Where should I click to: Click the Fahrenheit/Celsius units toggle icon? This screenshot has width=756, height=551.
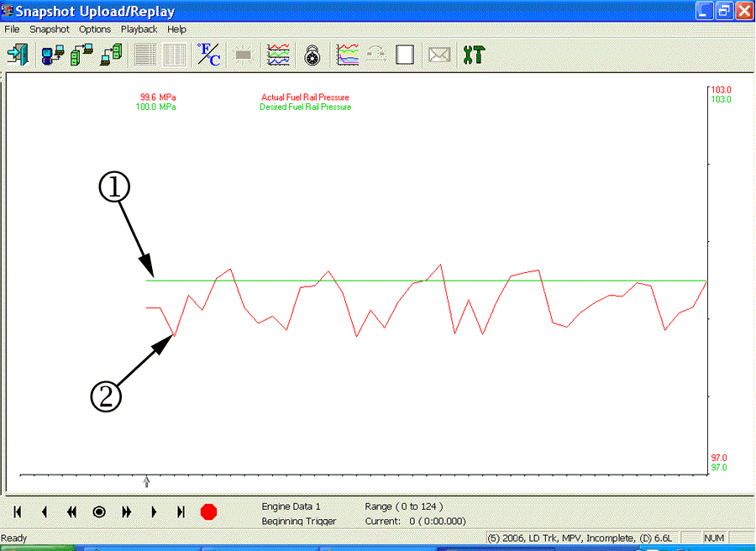(x=207, y=55)
